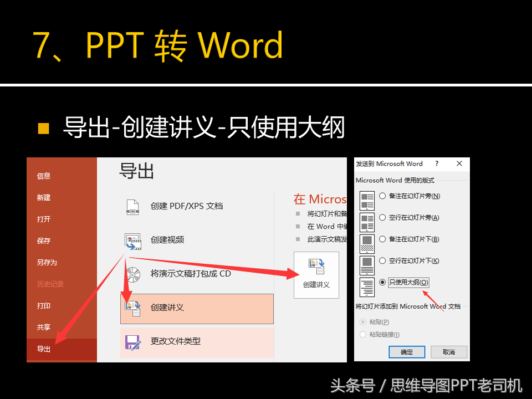Confirm with the 确定 button
The image size is (532, 399).
coord(407,352)
